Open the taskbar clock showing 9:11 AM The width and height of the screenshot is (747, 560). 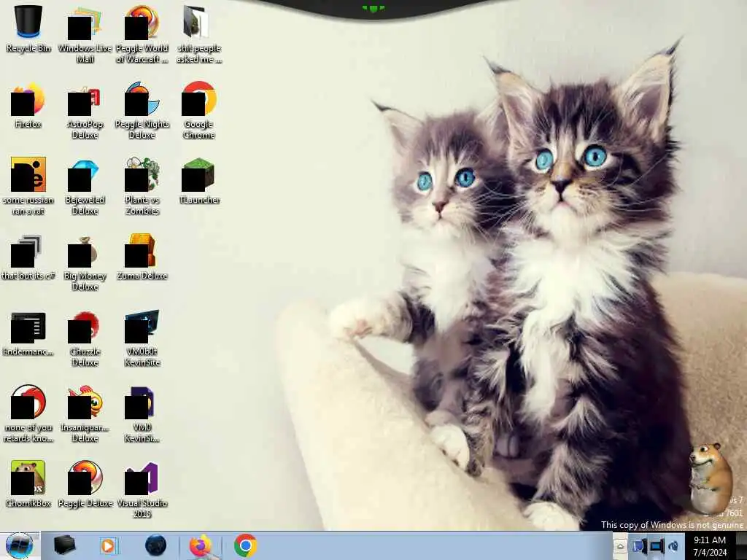(x=710, y=546)
